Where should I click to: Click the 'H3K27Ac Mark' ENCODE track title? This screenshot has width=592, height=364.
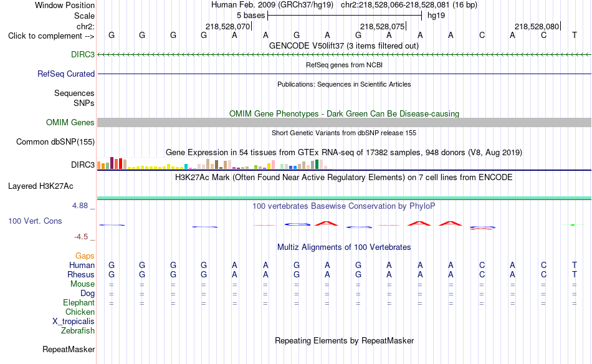coord(344,177)
